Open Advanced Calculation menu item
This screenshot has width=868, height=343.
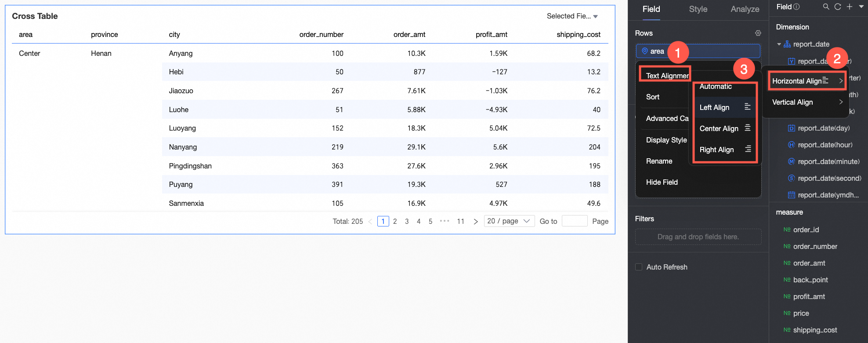(x=667, y=118)
